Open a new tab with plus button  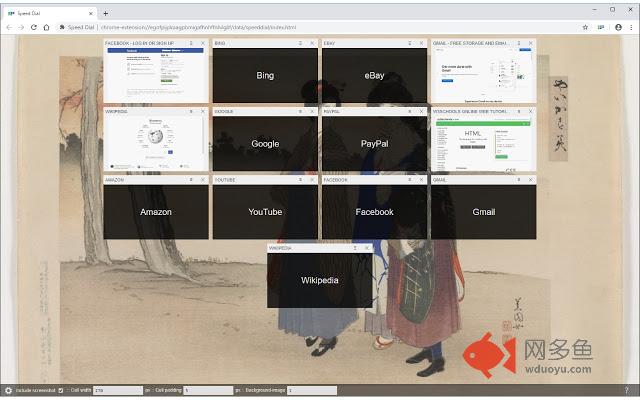[105, 13]
